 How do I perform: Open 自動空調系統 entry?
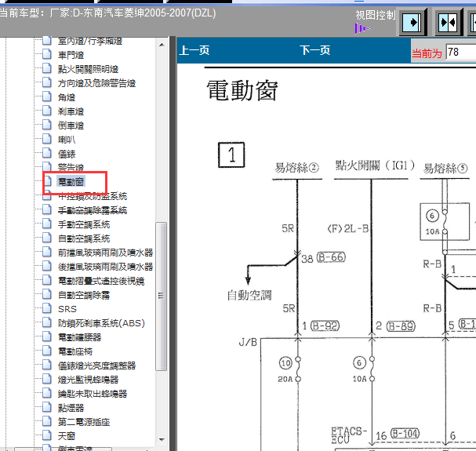pos(84,238)
